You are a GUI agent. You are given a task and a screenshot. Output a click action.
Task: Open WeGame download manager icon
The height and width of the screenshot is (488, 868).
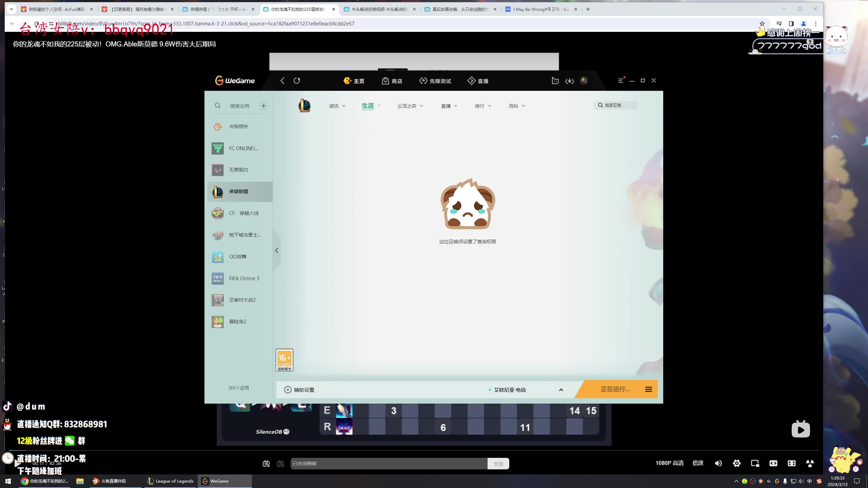pos(570,81)
